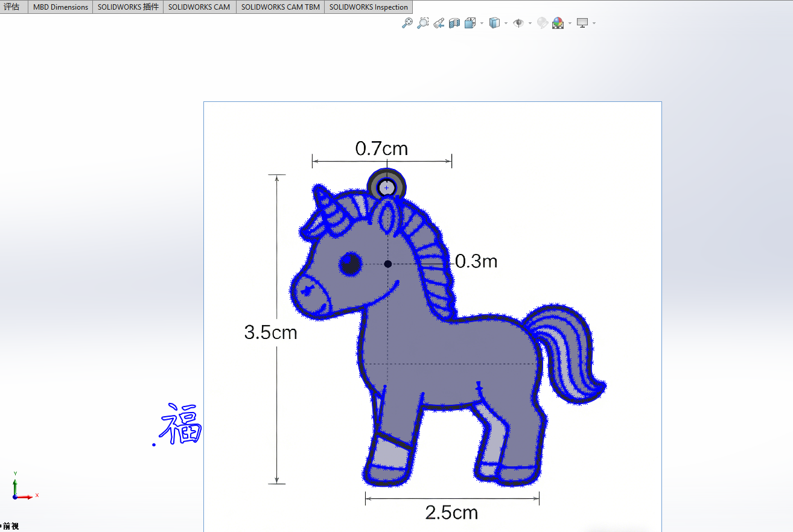Select the SOLIDWORKS 插件 tab
Screen dimensions: 793x532
click(128, 7)
